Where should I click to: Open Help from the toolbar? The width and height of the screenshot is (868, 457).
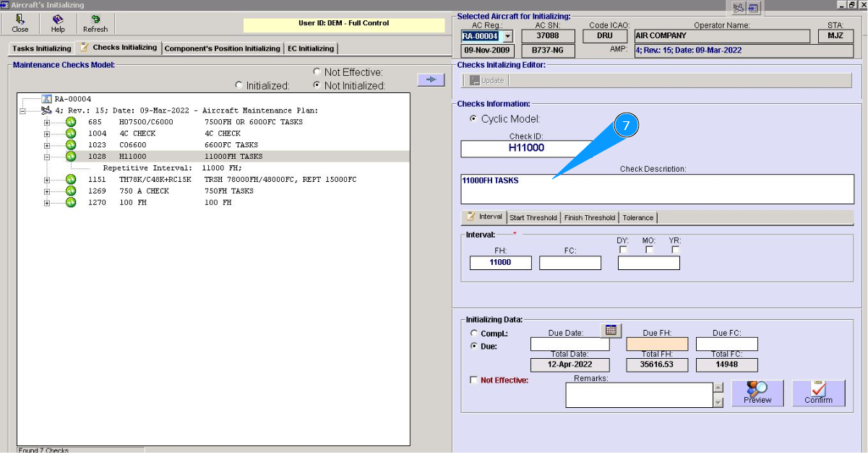58,24
